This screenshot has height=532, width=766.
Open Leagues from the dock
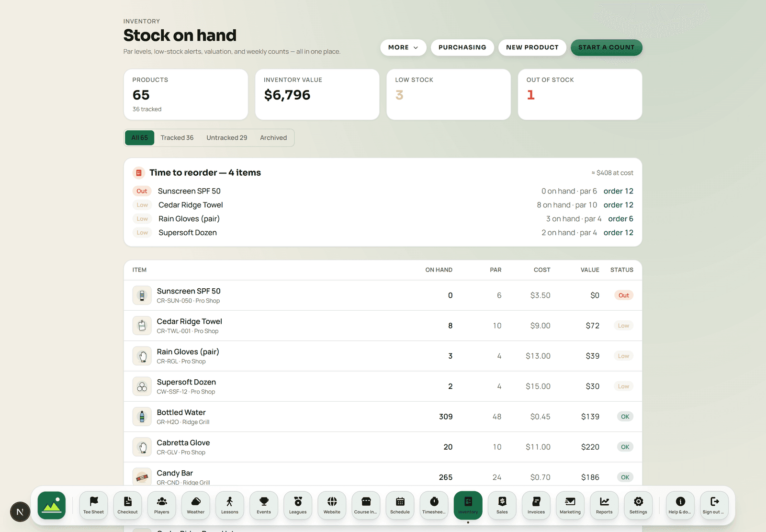pyautogui.click(x=298, y=505)
